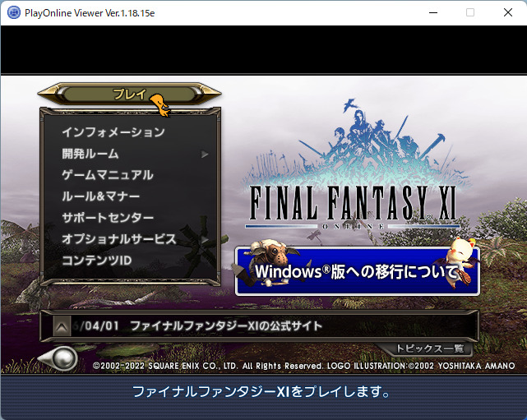Open the サポートセンター menu item
The image size is (527, 420).
click(108, 218)
